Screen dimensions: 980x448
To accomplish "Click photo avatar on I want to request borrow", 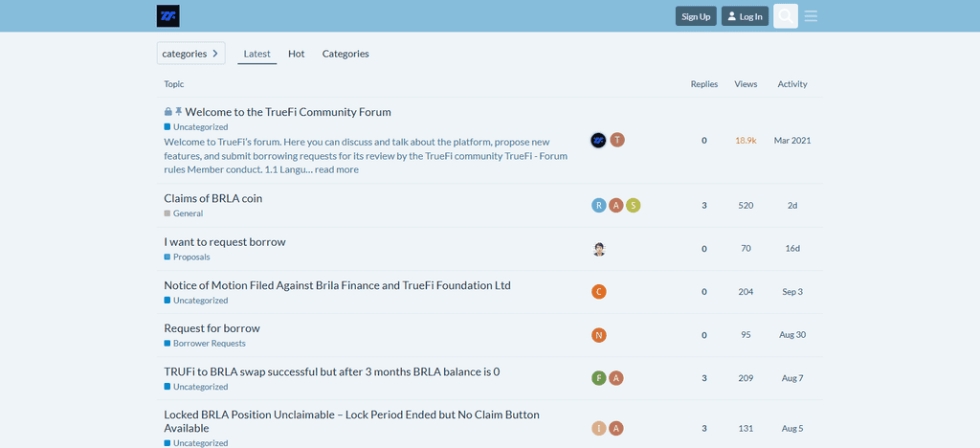I will point(599,249).
